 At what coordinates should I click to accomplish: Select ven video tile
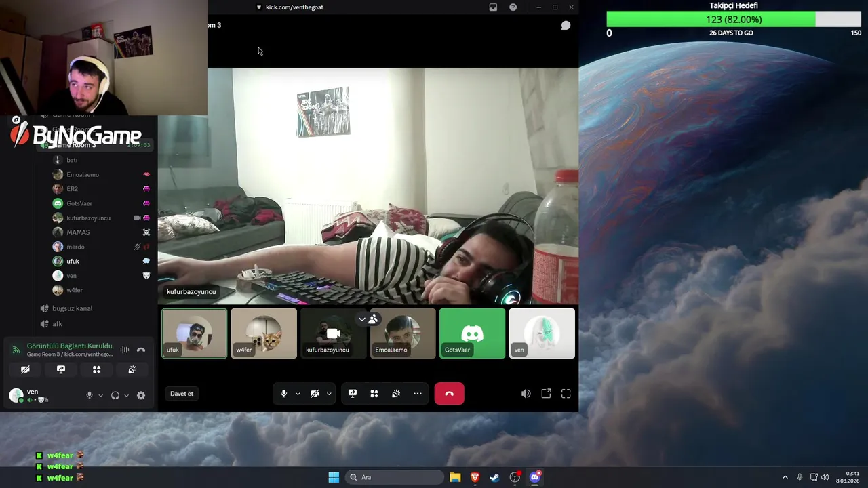click(x=542, y=333)
